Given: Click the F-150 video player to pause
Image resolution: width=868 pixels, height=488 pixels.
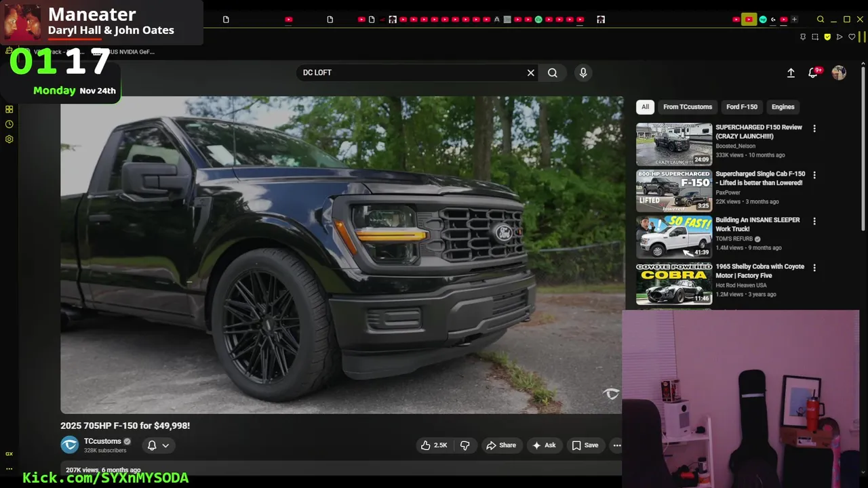Looking at the screenshot, I should point(342,255).
